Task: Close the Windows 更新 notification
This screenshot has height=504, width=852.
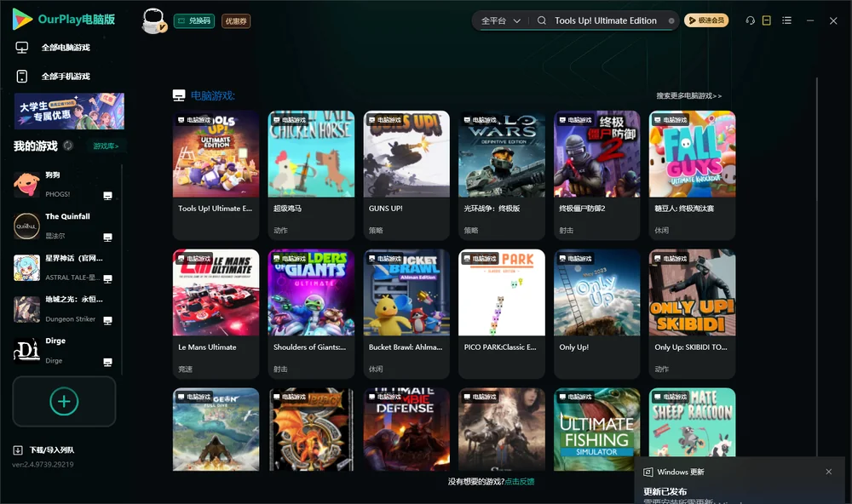Action: pyautogui.click(x=829, y=472)
